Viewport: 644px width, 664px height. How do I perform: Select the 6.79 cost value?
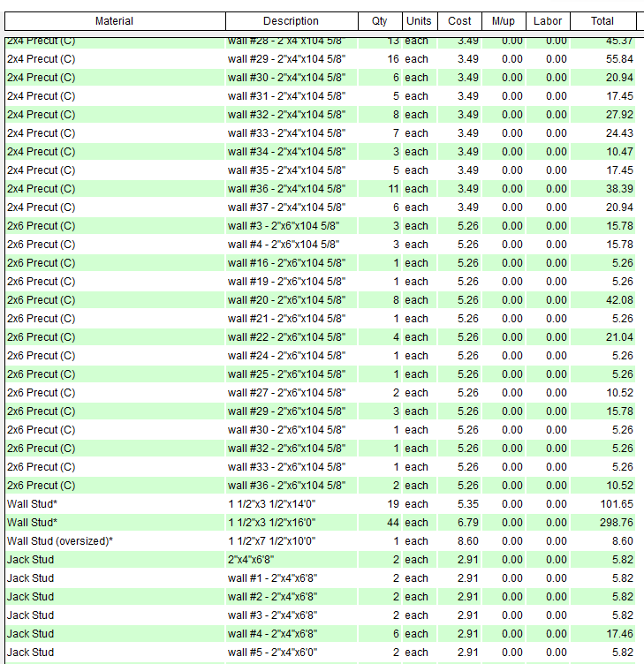pos(467,523)
